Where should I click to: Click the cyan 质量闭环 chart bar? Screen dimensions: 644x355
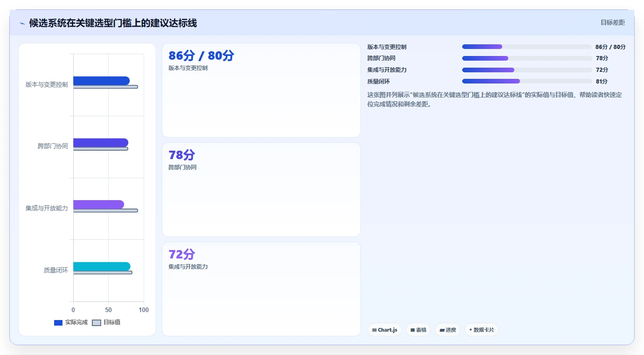tap(102, 266)
